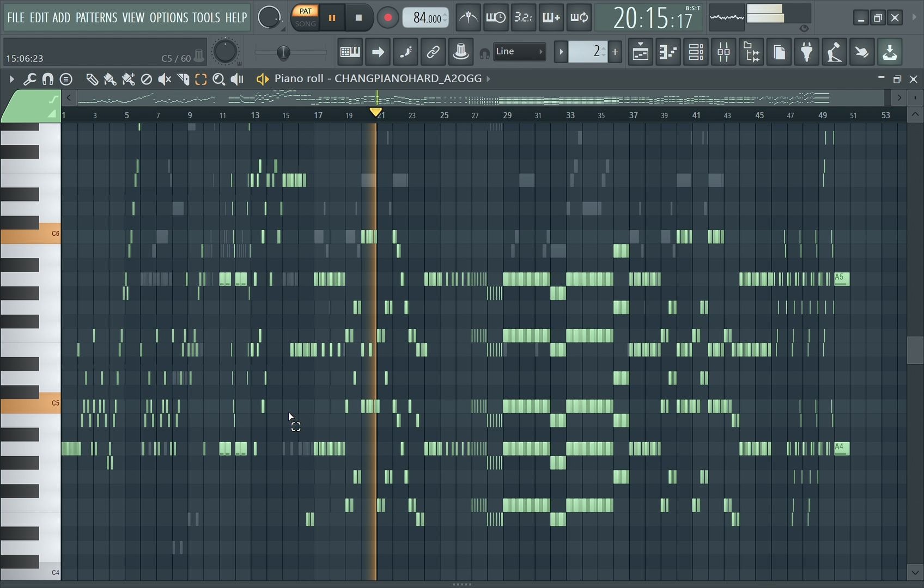Screen dimensions: 924x588
Task: Switch playback mode to PAT
Action: [306, 11]
